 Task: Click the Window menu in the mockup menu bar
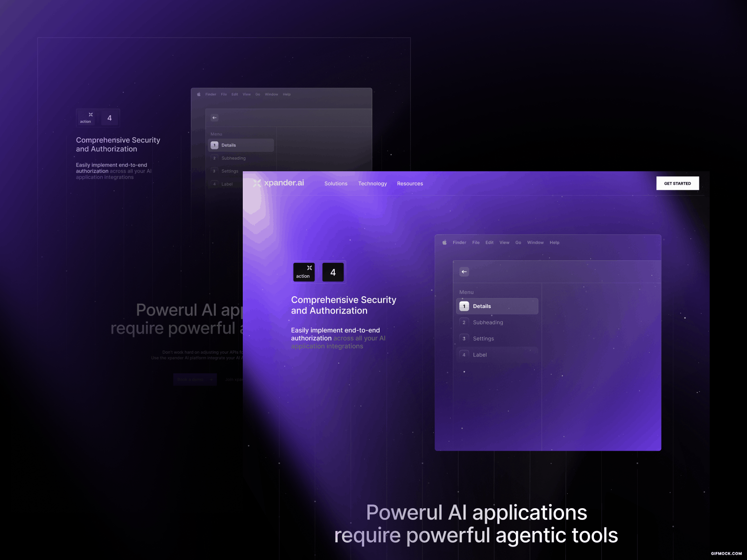click(536, 242)
